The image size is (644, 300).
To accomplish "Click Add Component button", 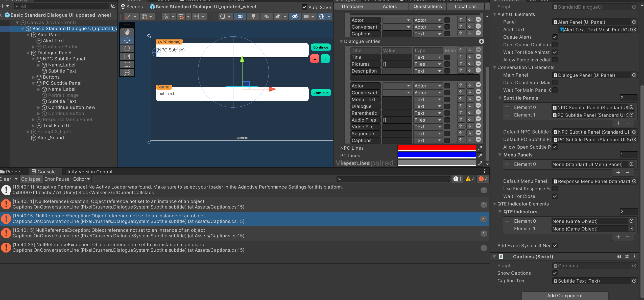I will click(x=565, y=295).
